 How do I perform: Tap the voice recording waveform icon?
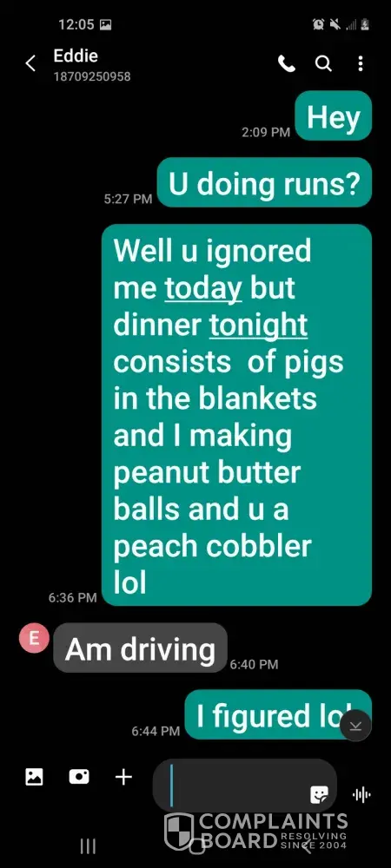[361, 795]
